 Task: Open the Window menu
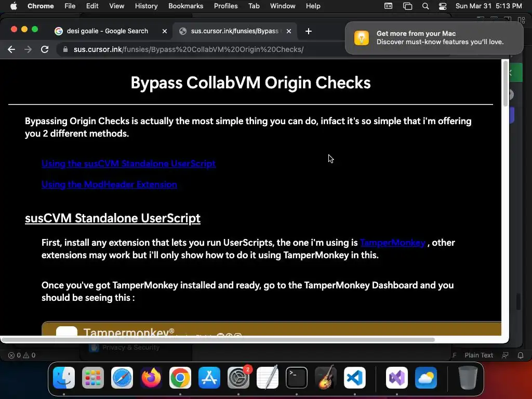pyautogui.click(x=283, y=6)
